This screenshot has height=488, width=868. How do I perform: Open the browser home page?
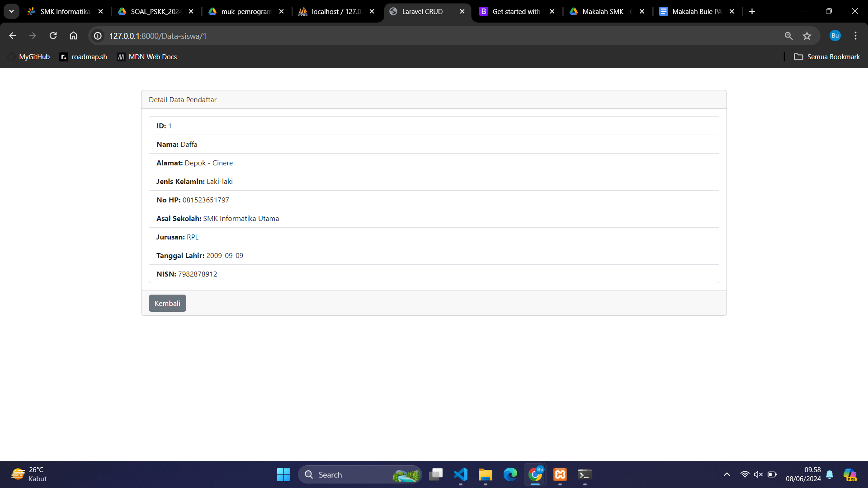tap(73, 36)
